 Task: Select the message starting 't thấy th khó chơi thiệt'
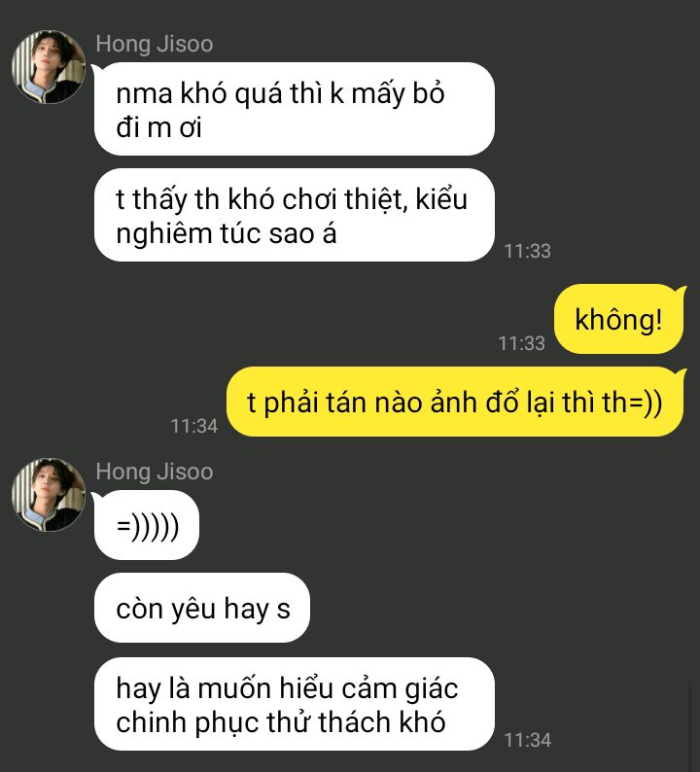click(294, 215)
